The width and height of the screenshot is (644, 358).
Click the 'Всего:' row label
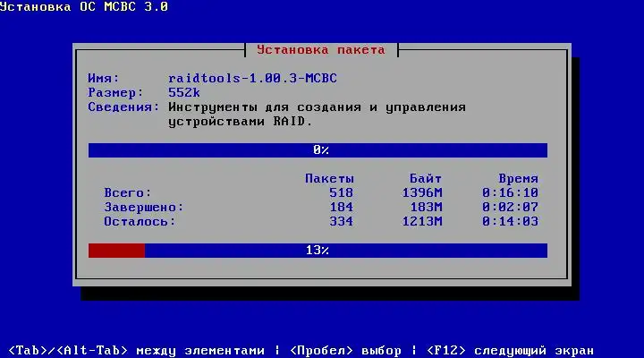click(x=128, y=192)
